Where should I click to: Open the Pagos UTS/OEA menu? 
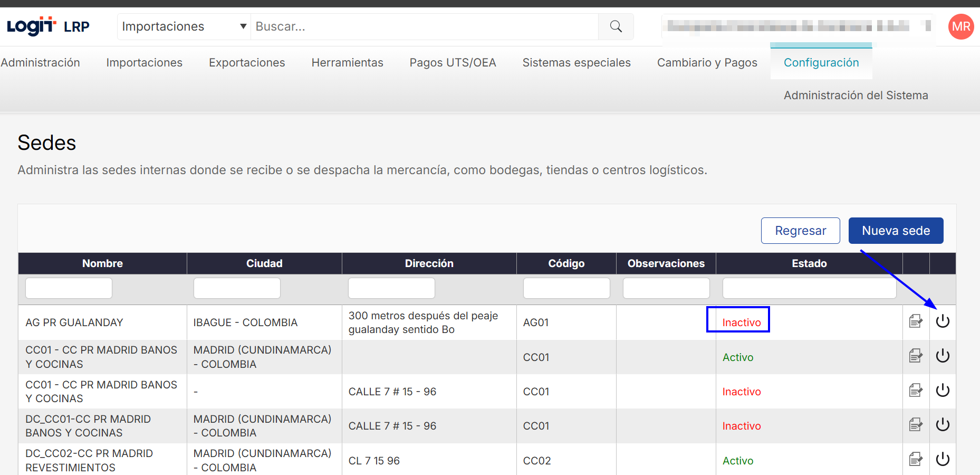[x=453, y=62]
